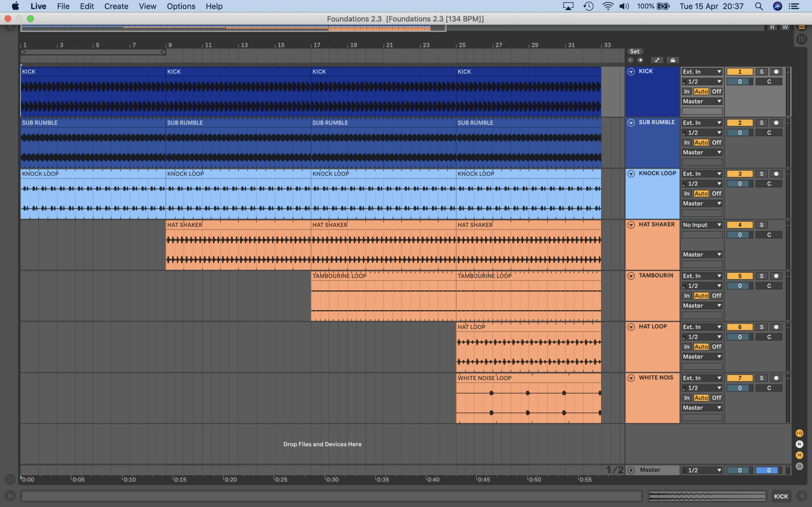
Task: Click the Master track play button
Action: pyautogui.click(x=631, y=470)
